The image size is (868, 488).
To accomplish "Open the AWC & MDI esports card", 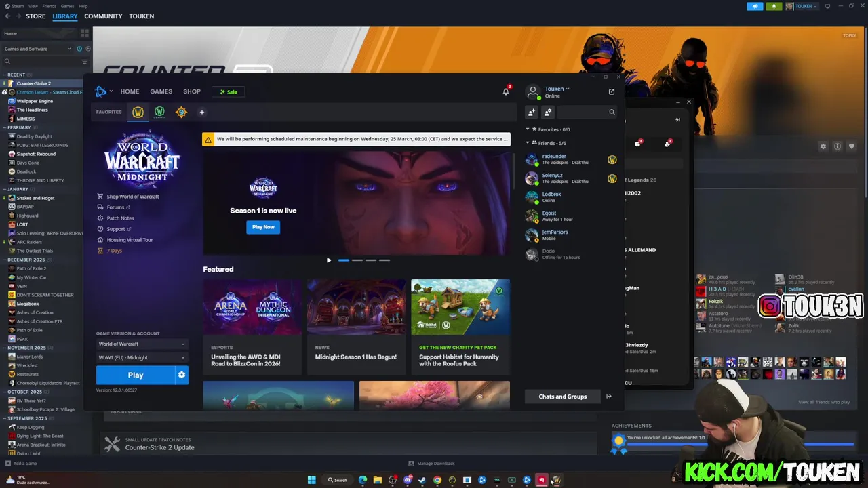I will pos(252,327).
